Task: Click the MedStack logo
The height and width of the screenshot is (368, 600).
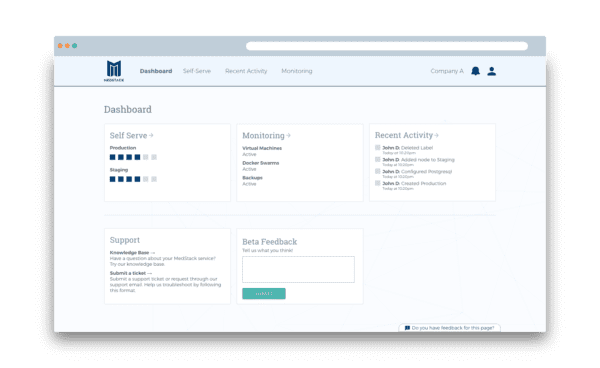Action: pyautogui.click(x=114, y=71)
